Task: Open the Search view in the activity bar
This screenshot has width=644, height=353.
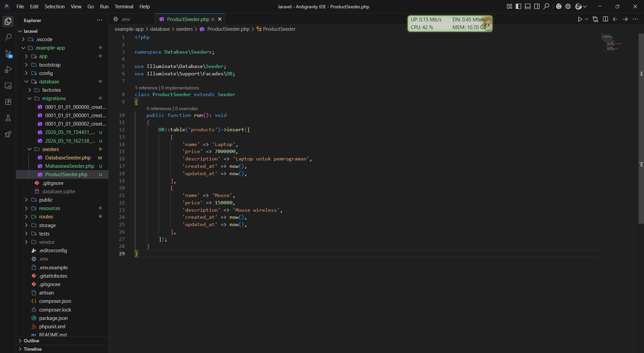Action: (8, 37)
